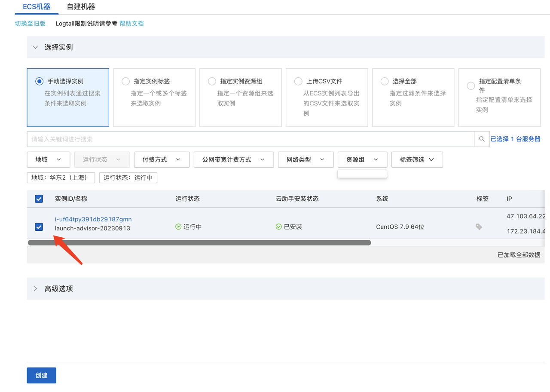Screen dimensions: 550x392
Task: Expand the 高级选项 section
Action: (36, 288)
